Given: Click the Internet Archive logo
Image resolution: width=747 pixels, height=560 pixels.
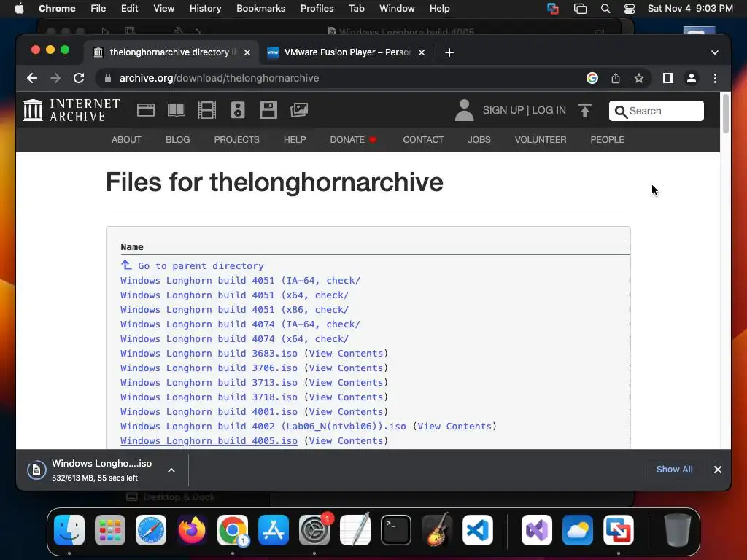Looking at the screenshot, I should point(71,111).
